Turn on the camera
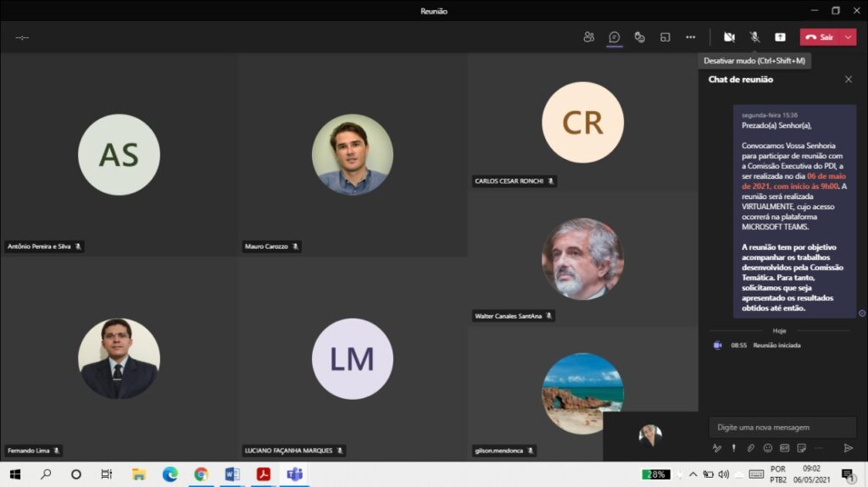The height and width of the screenshot is (487, 868). pos(729,37)
